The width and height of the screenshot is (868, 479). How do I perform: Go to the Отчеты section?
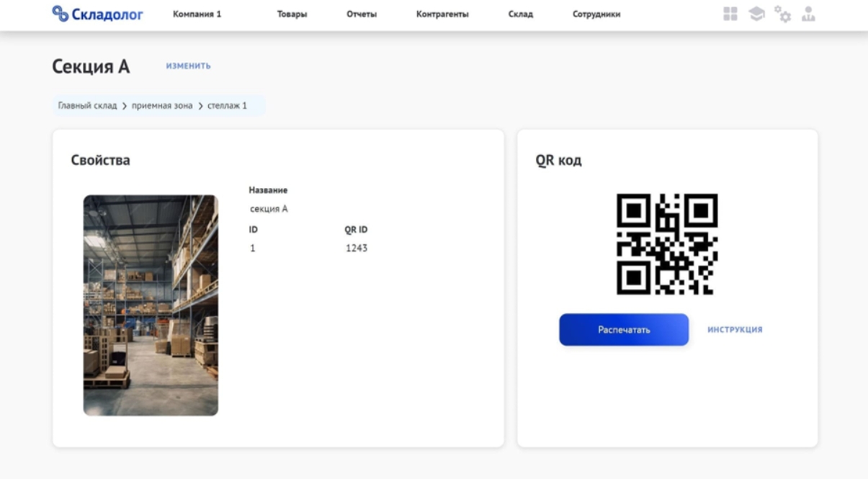(362, 14)
